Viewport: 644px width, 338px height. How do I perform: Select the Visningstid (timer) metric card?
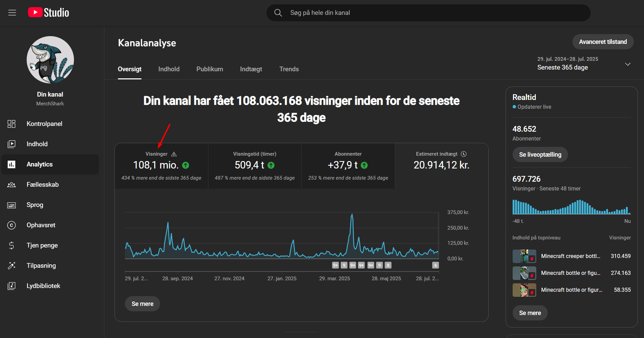pos(255,166)
